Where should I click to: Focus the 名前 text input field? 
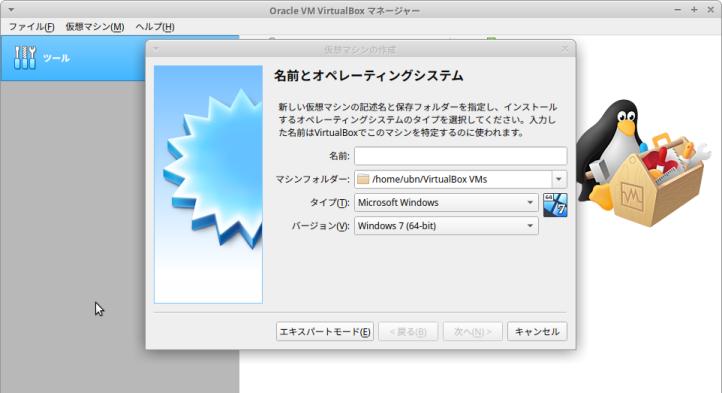pyautogui.click(x=460, y=156)
